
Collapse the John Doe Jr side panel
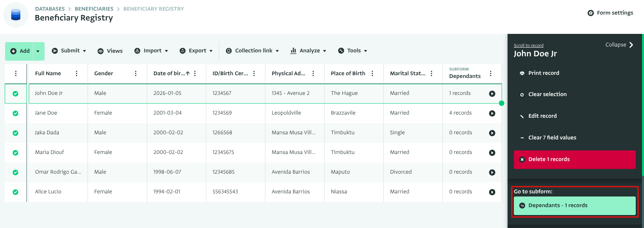tap(619, 45)
